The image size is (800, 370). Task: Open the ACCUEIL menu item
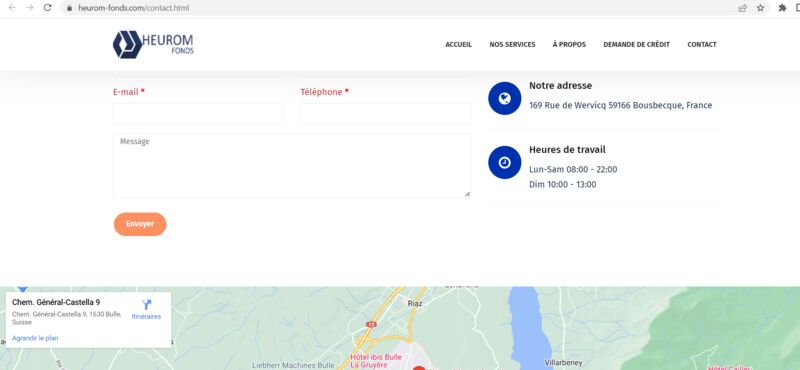pos(459,44)
